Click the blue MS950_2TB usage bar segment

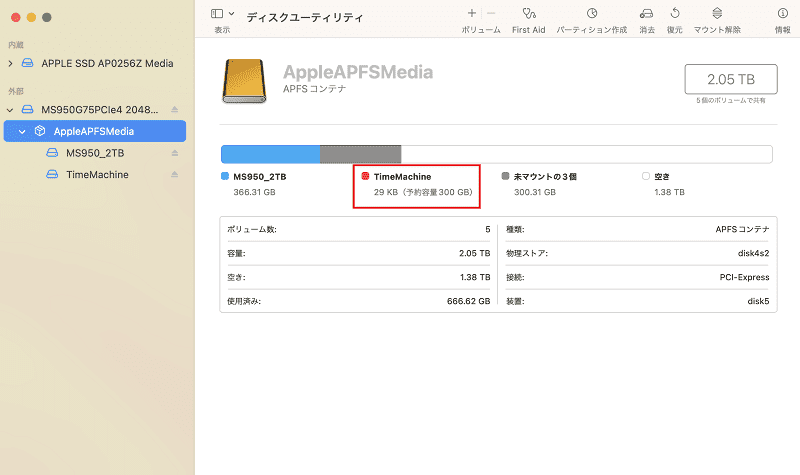pyautogui.click(x=270, y=154)
